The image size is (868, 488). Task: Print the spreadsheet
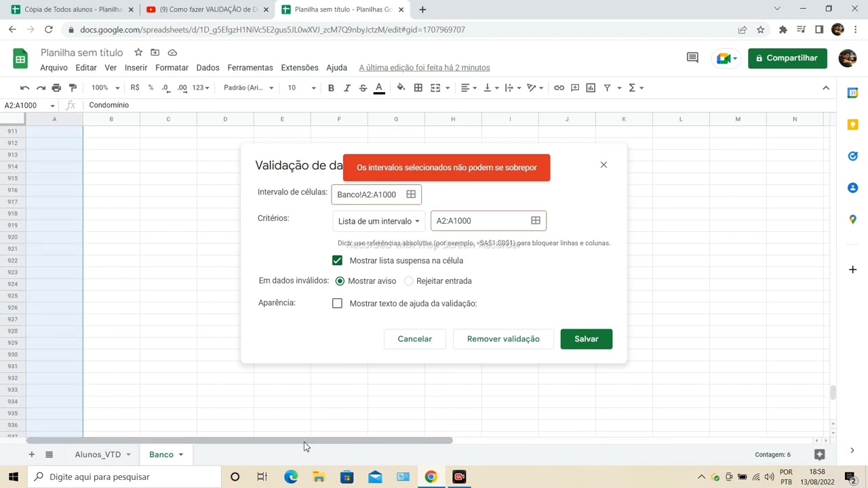tap(56, 87)
